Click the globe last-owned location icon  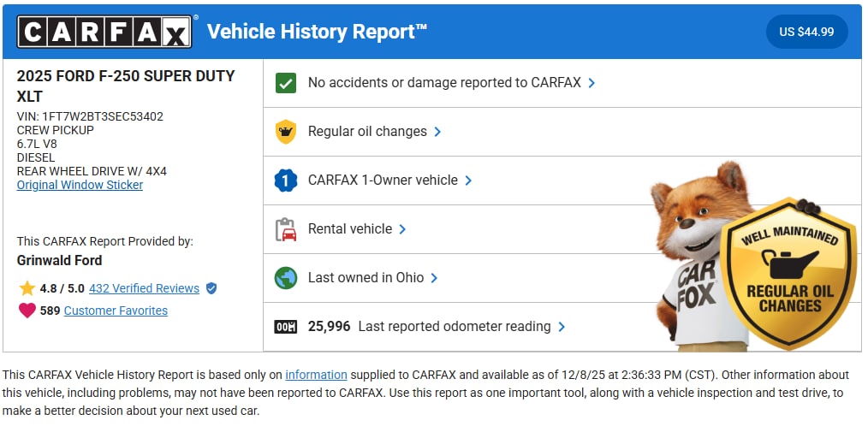285,278
